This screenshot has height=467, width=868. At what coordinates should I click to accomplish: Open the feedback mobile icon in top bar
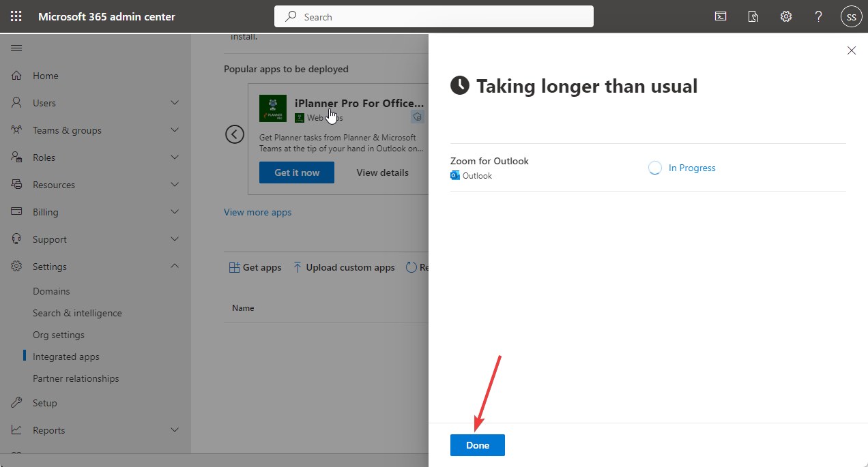(x=753, y=16)
